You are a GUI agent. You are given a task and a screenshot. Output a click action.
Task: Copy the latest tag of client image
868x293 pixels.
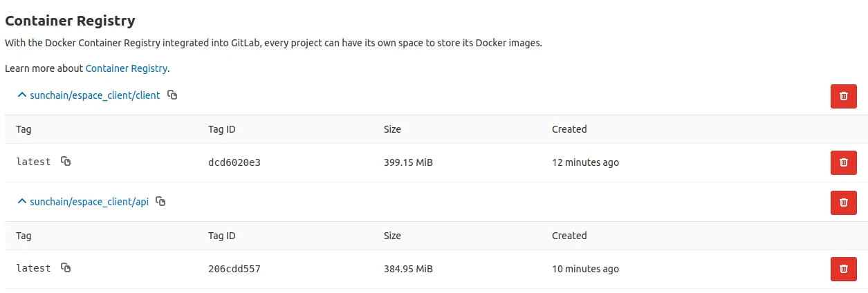pos(66,162)
